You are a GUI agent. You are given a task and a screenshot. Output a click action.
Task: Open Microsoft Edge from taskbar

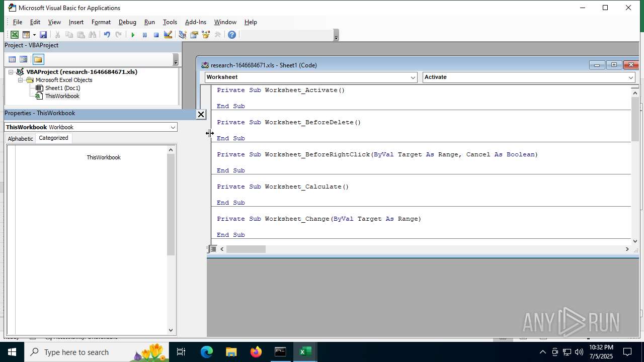coord(207,352)
